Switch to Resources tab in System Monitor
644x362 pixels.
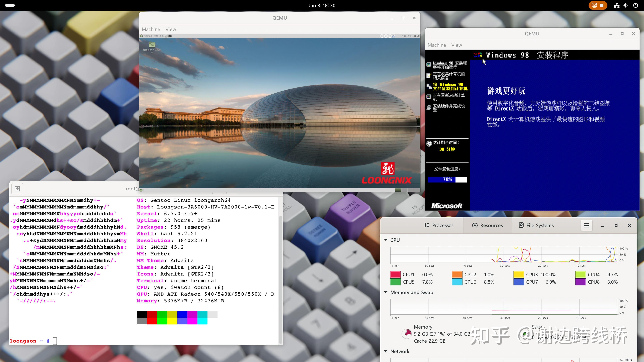pos(487,225)
